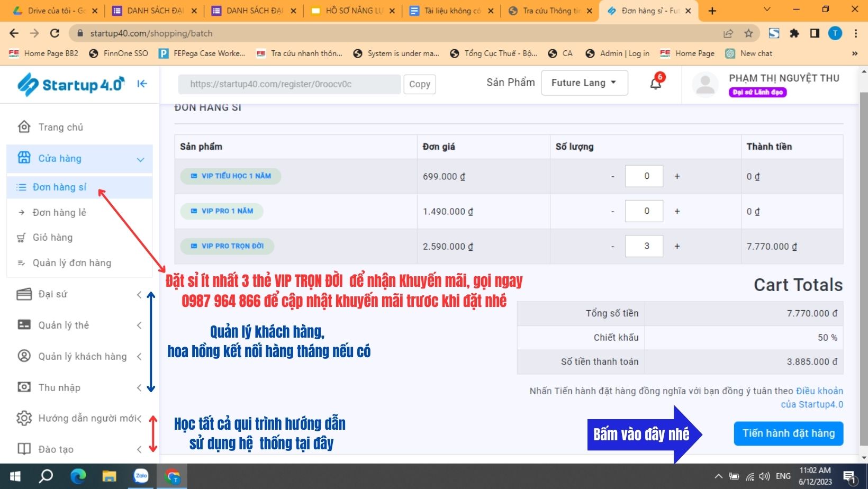Click the page vertical scrollbar
The width and height of the screenshot is (868, 489).
(864, 265)
